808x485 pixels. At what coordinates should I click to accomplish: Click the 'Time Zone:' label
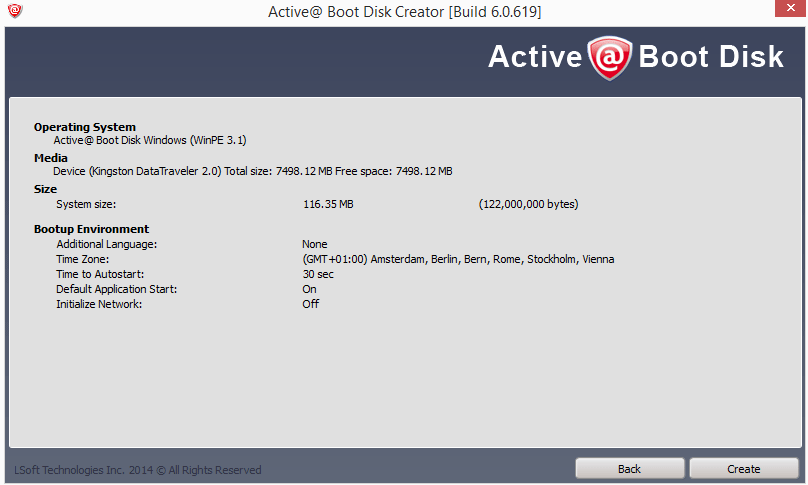82,259
